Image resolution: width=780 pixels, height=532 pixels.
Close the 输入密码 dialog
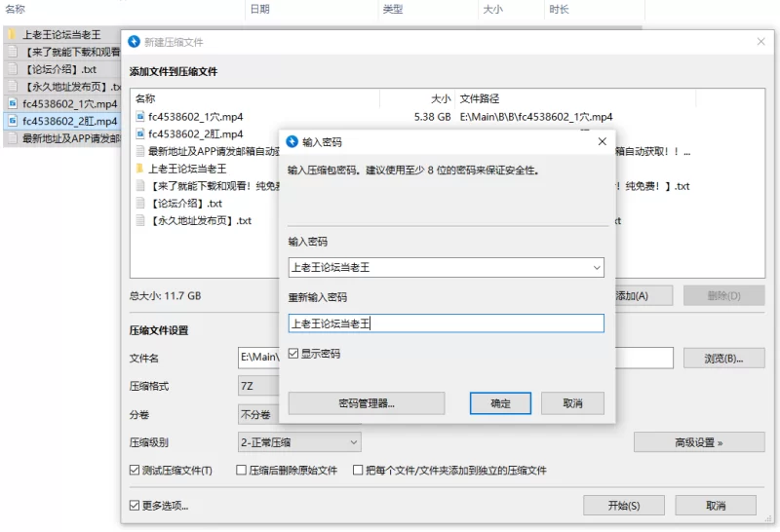602,141
